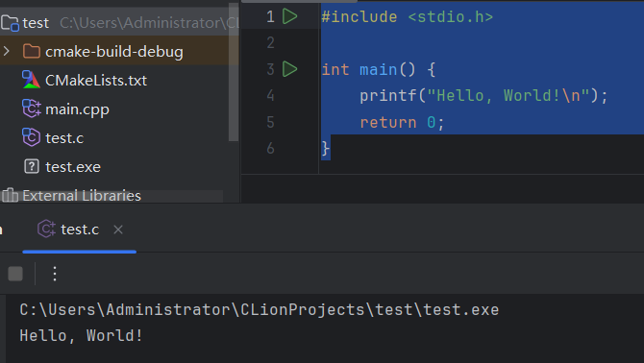Select the test project root node
This screenshot has height=363, width=644.
(119, 22)
